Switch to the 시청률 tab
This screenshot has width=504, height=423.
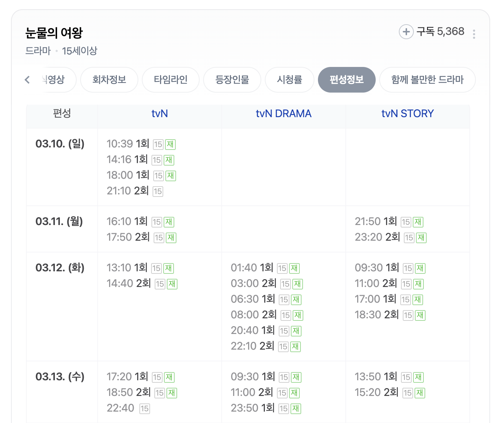tap(289, 80)
